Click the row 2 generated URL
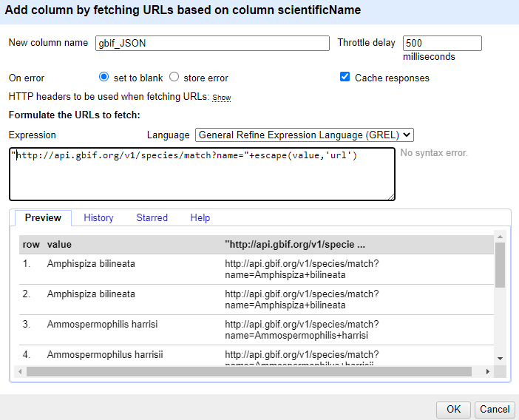The image size is (519, 420). 302,299
